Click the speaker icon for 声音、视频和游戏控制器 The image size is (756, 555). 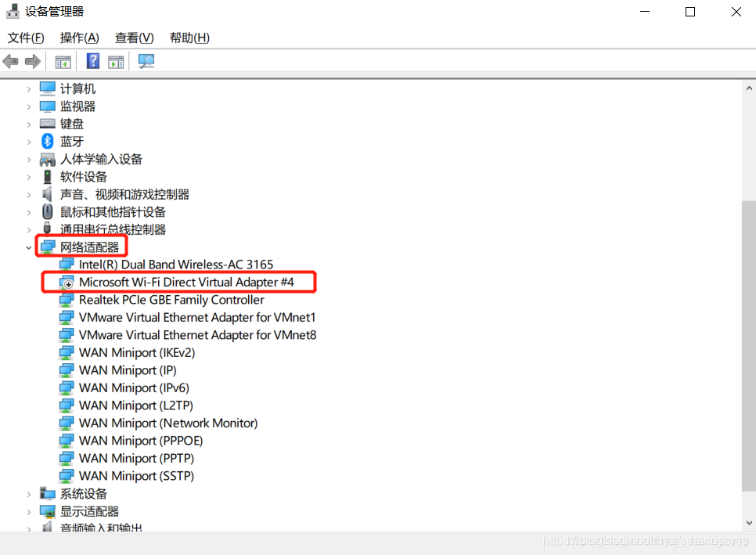click(x=47, y=194)
